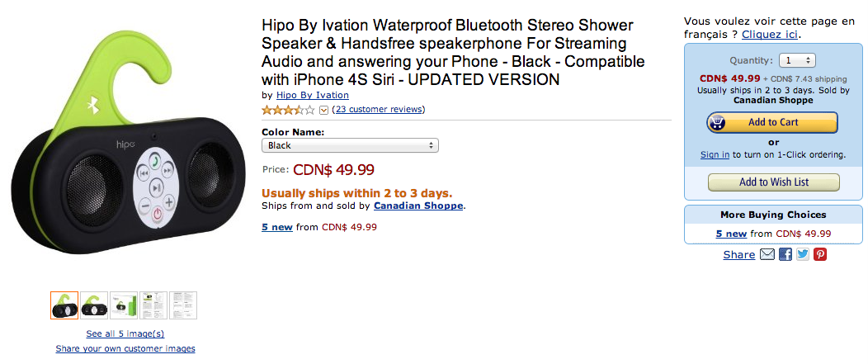This screenshot has width=868, height=364.
Task: Click Add to Wish List button
Action: tap(773, 182)
